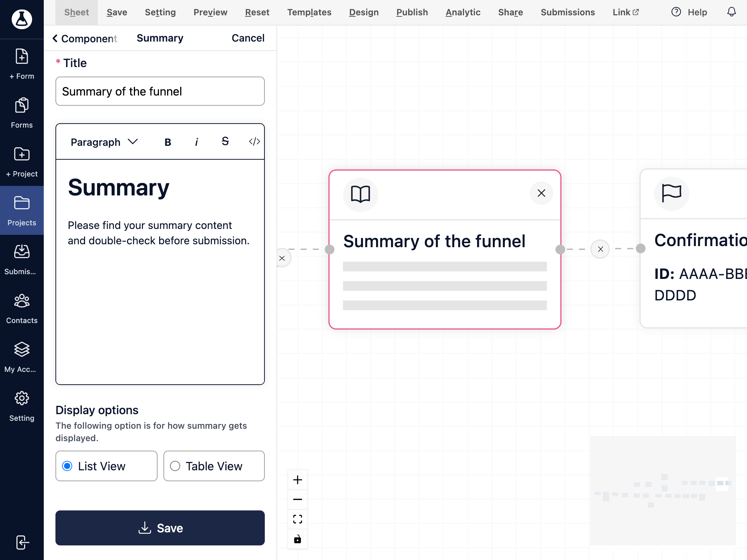
Task: Open the Paragraph style dropdown
Action: [104, 142]
